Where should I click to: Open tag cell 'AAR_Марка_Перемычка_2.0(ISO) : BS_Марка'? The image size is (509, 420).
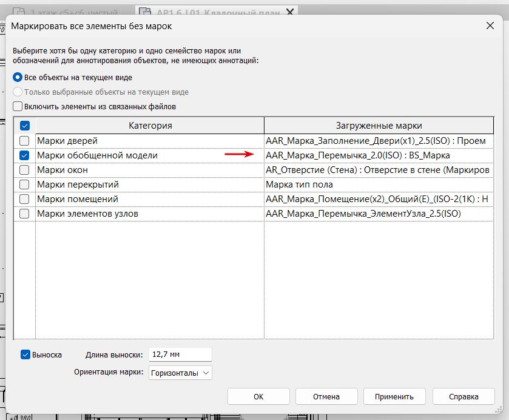coord(379,155)
